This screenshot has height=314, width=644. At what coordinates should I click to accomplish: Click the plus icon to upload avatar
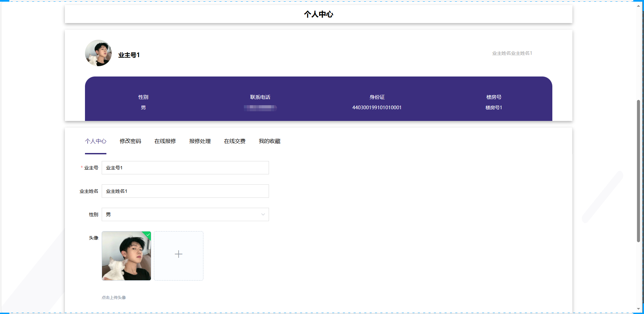[x=179, y=254]
